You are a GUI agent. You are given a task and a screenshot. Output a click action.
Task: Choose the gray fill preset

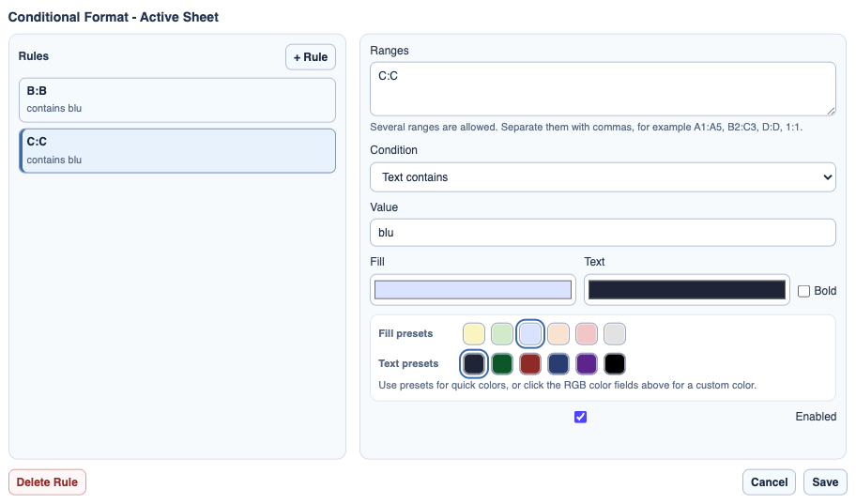pos(615,333)
